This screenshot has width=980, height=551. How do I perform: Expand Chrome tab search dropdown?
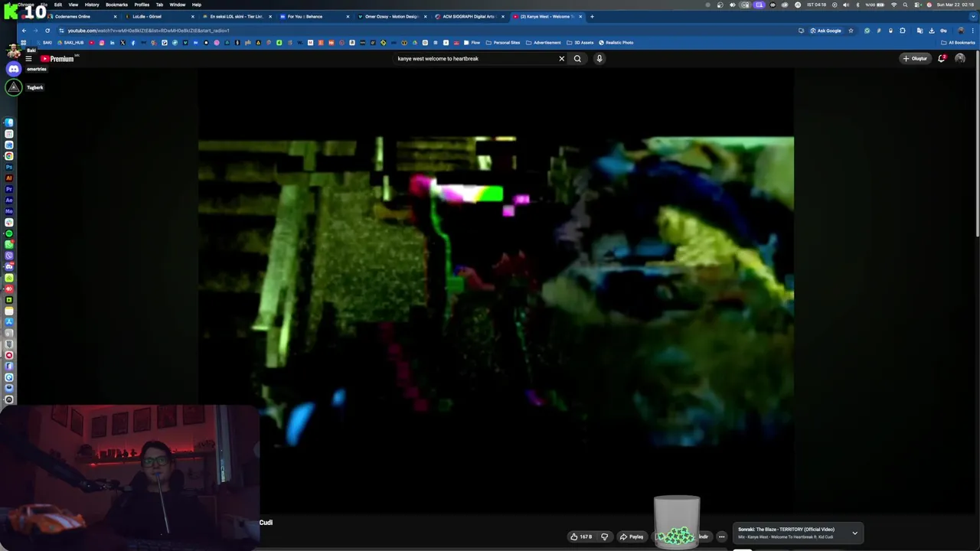click(972, 16)
